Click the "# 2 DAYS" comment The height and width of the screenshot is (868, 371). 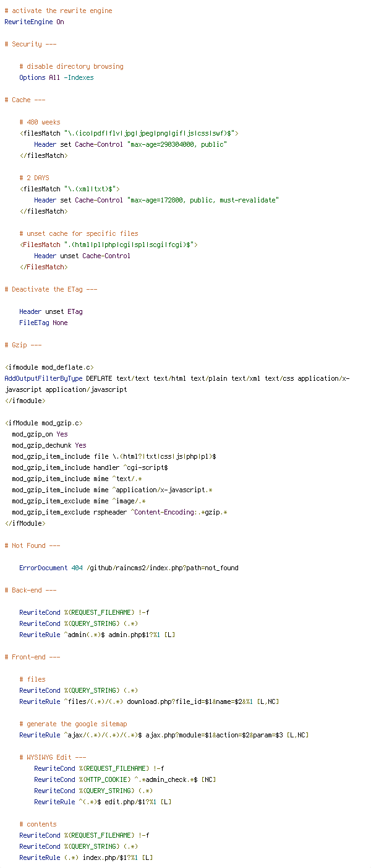(x=34, y=178)
